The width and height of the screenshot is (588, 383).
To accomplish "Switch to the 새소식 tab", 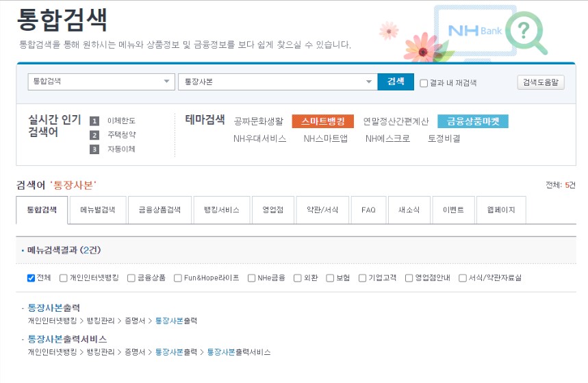I will point(409,210).
